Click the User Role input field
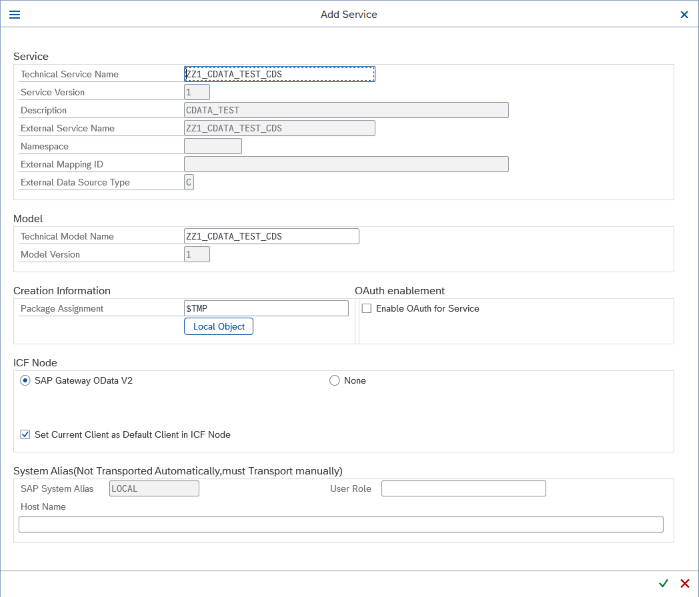 463,488
